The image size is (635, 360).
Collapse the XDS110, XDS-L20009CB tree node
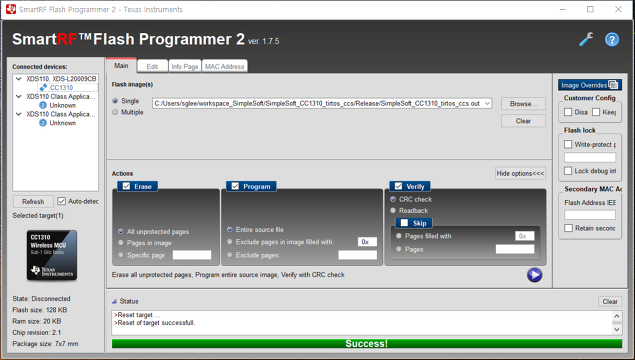[x=19, y=79]
